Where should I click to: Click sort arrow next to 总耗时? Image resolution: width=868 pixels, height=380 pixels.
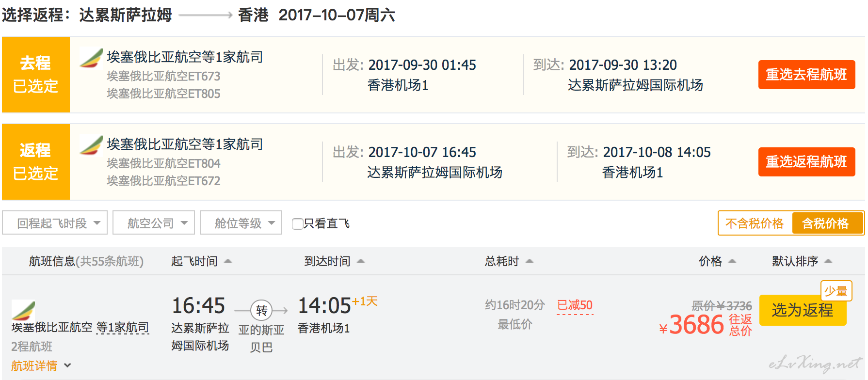530,261
